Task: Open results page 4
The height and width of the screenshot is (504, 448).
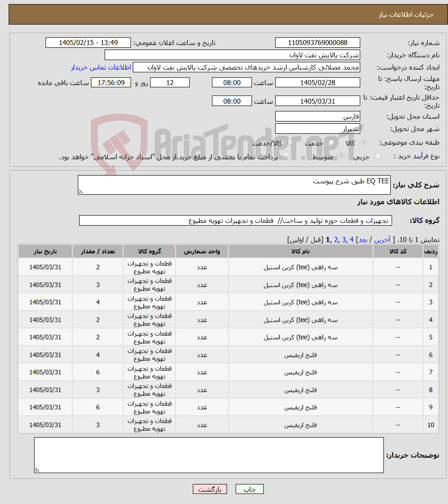Action: [352, 240]
